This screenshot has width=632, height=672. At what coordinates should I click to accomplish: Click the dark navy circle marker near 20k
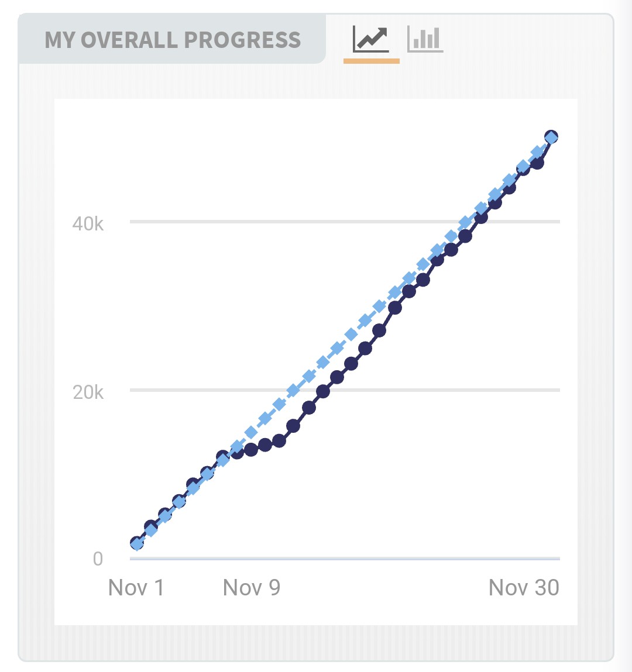tap(323, 391)
